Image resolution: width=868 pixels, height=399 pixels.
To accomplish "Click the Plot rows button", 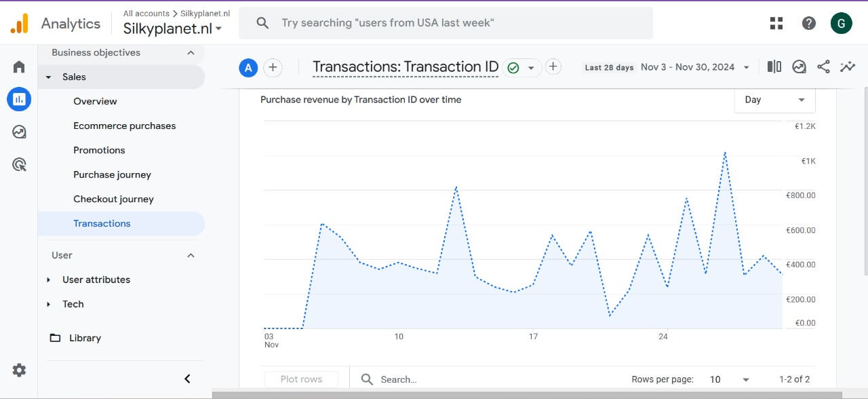I will 301,379.
